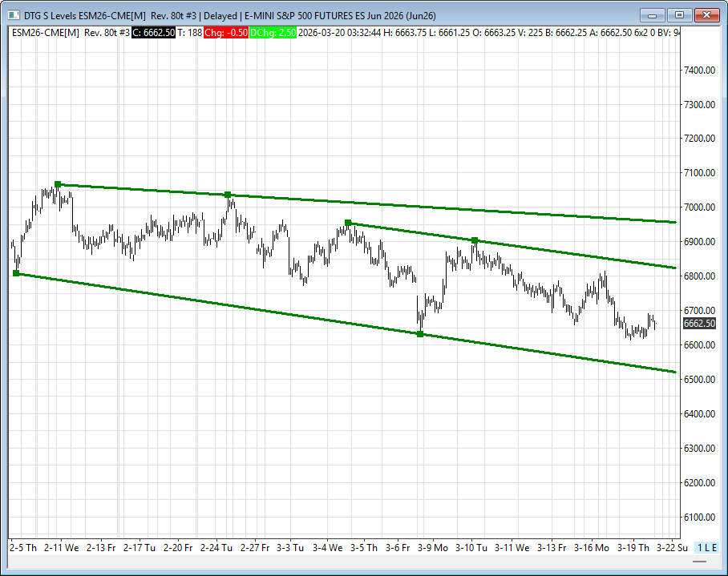Click the red Chg: -0.50 header field

coord(225,32)
